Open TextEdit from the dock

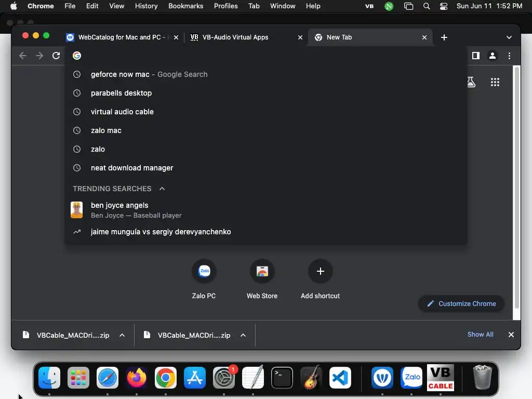click(253, 378)
